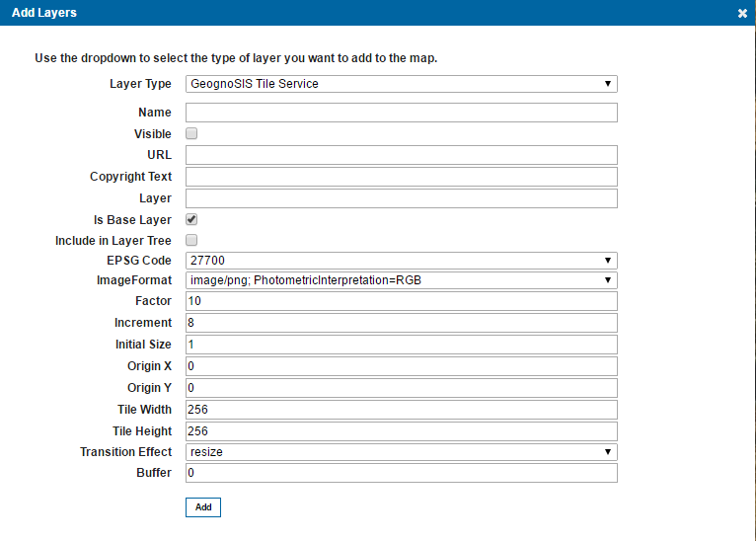Click the Tile Width field

pos(401,410)
